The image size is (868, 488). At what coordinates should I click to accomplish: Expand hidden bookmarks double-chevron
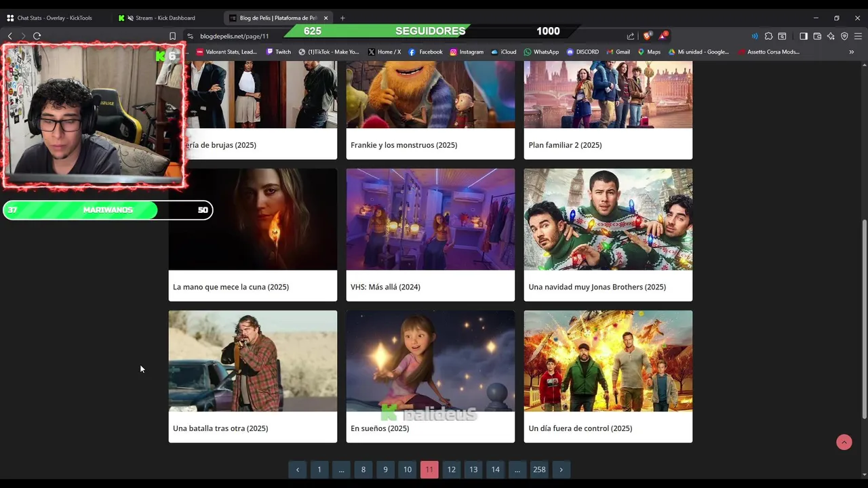coord(852,52)
